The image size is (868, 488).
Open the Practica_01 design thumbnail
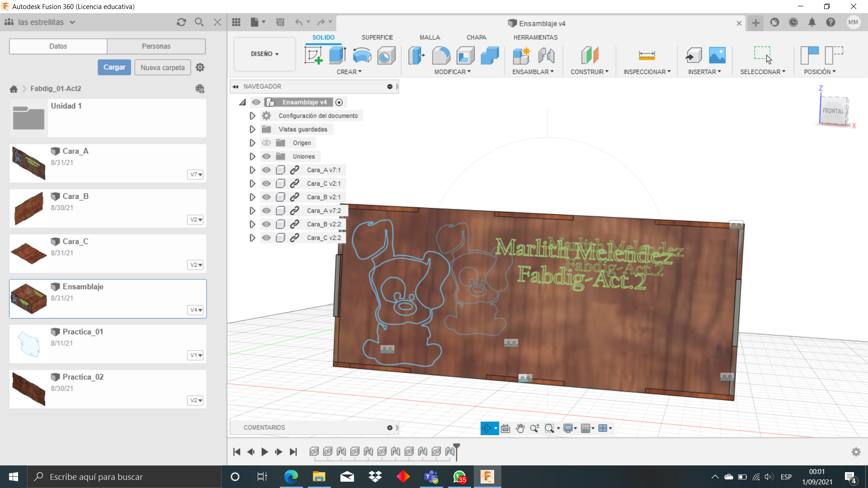point(28,344)
